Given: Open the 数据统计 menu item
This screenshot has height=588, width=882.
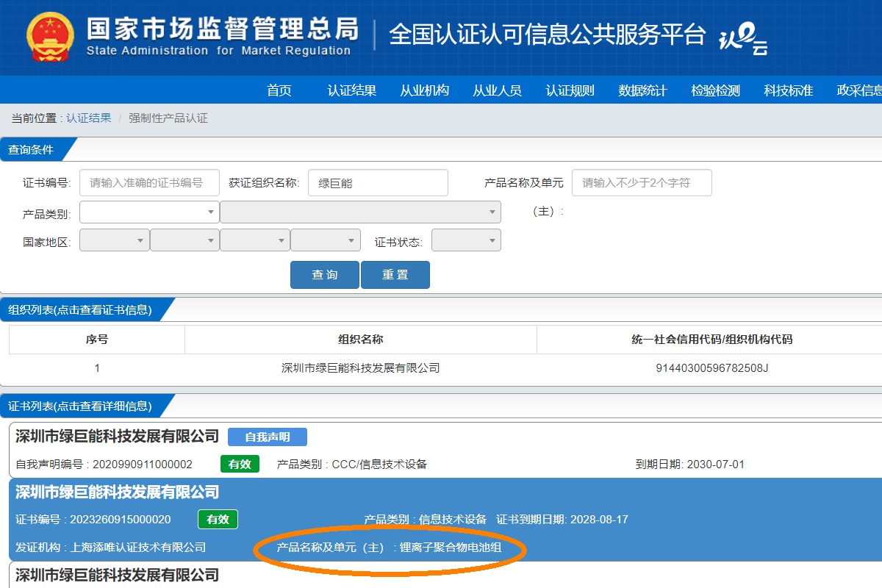Looking at the screenshot, I should click(642, 90).
